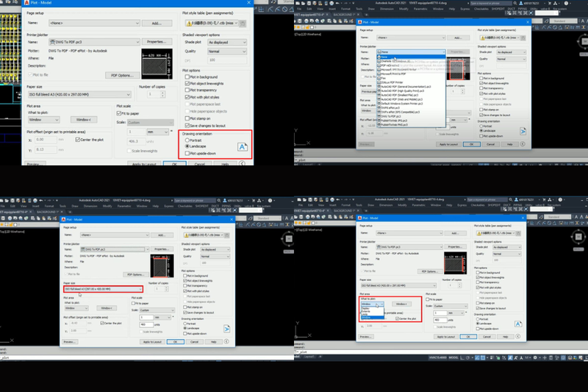Enable Plot stamp on in top-left dialog
This screenshot has width=588, height=392.
[187, 118]
